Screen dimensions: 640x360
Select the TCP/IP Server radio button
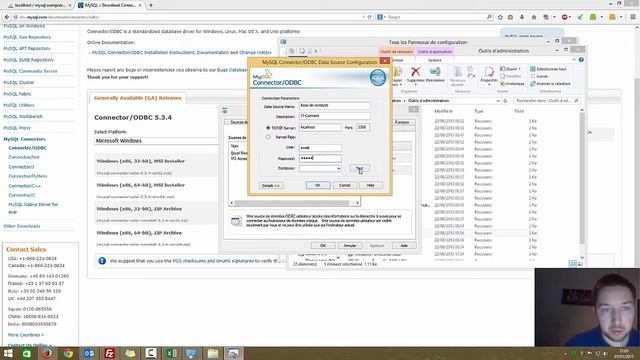pyautogui.click(x=268, y=128)
